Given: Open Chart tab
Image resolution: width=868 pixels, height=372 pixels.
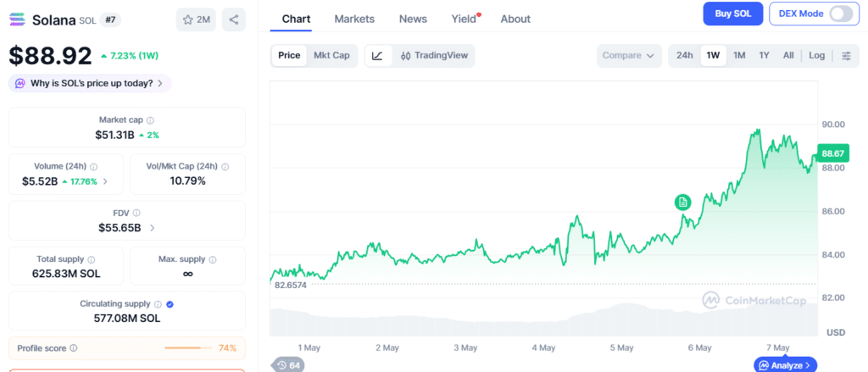Looking at the screenshot, I should [x=296, y=19].
